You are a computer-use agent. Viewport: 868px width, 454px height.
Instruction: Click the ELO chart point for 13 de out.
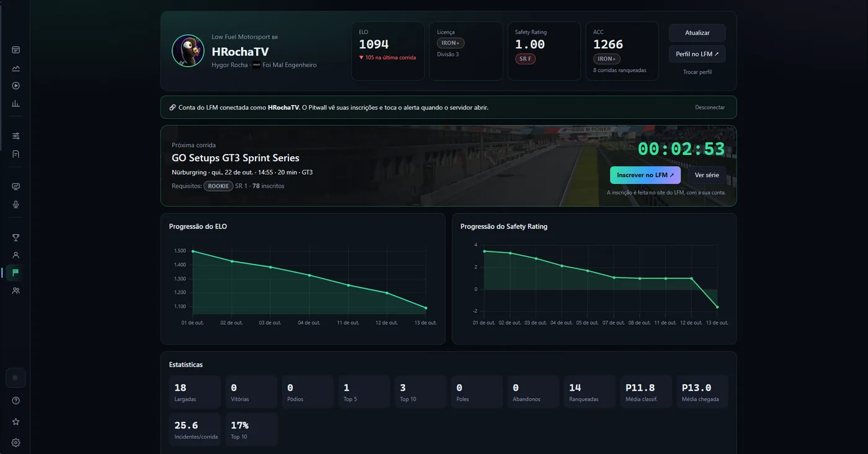[426, 308]
